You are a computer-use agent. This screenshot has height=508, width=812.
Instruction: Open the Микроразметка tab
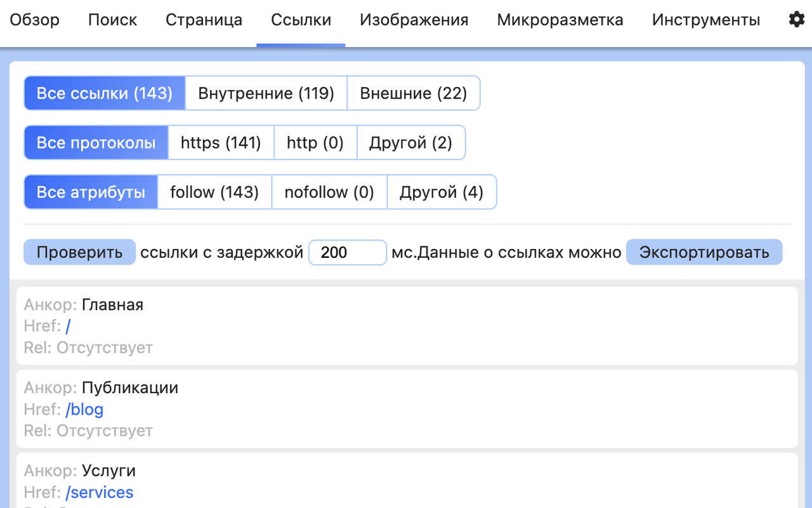(560, 20)
